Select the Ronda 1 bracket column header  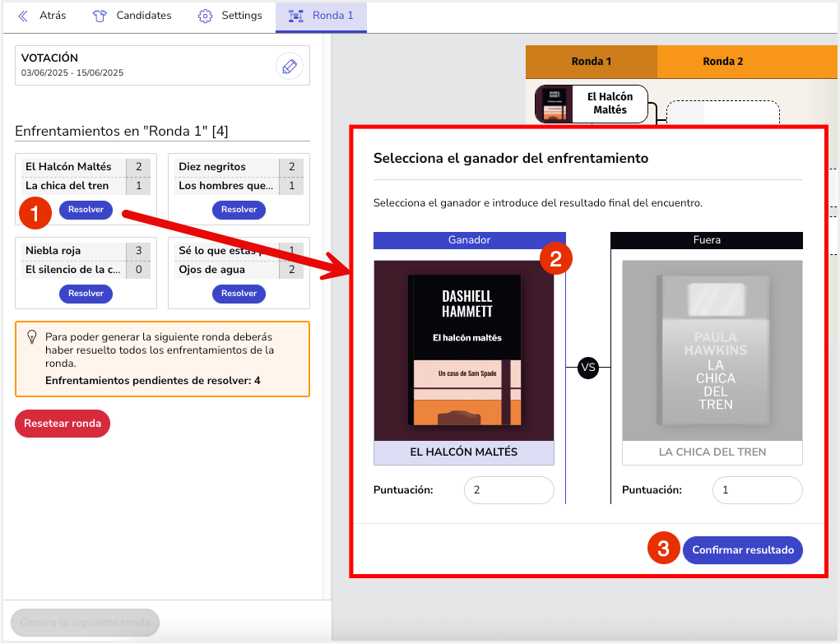pyautogui.click(x=592, y=62)
